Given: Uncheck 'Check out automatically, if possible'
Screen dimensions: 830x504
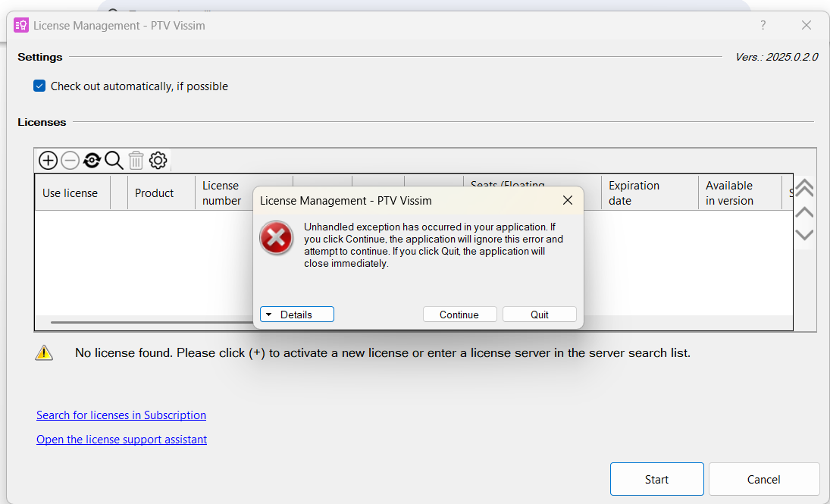Looking at the screenshot, I should [39, 86].
